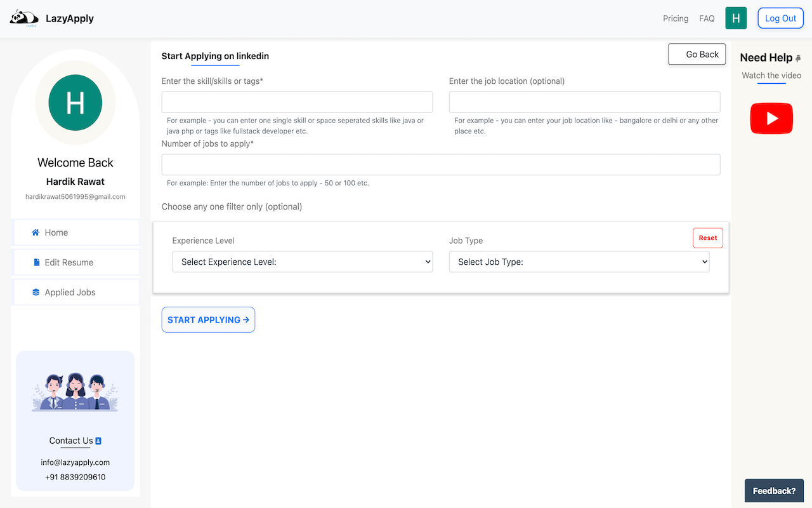The height and width of the screenshot is (508, 812).
Task: Expand the Job Type chevron arrow
Action: click(x=704, y=262)
